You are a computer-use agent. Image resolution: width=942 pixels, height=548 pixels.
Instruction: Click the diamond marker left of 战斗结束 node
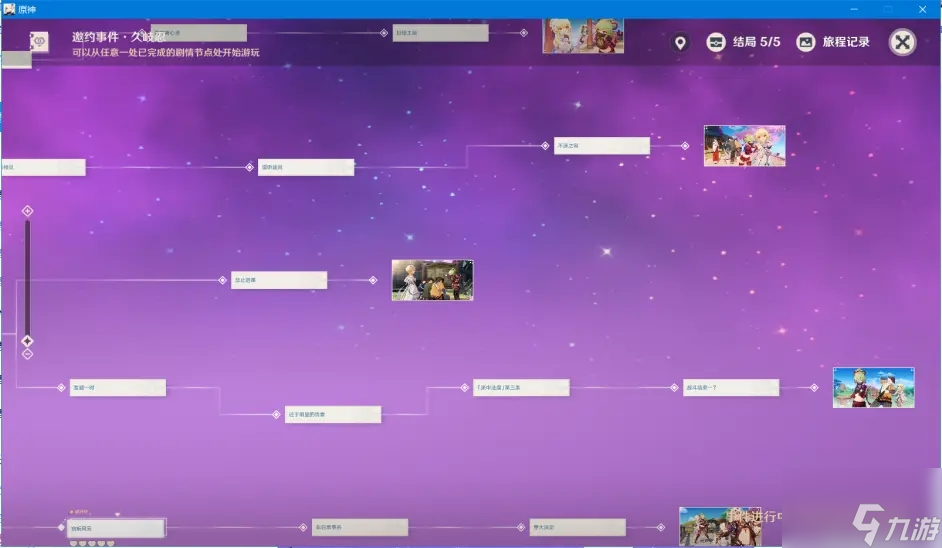point(675,387)
